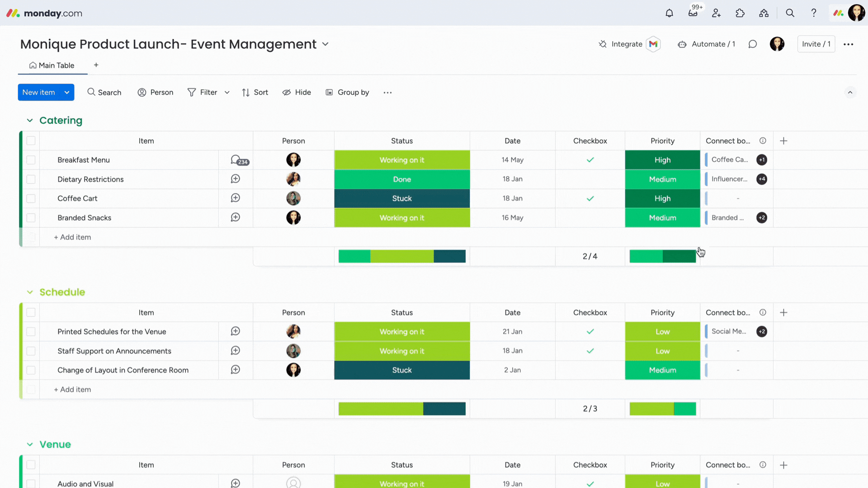Open your profile avatar in top corner
This screenshot has height=488, width=868.
(x=856, y=13)
